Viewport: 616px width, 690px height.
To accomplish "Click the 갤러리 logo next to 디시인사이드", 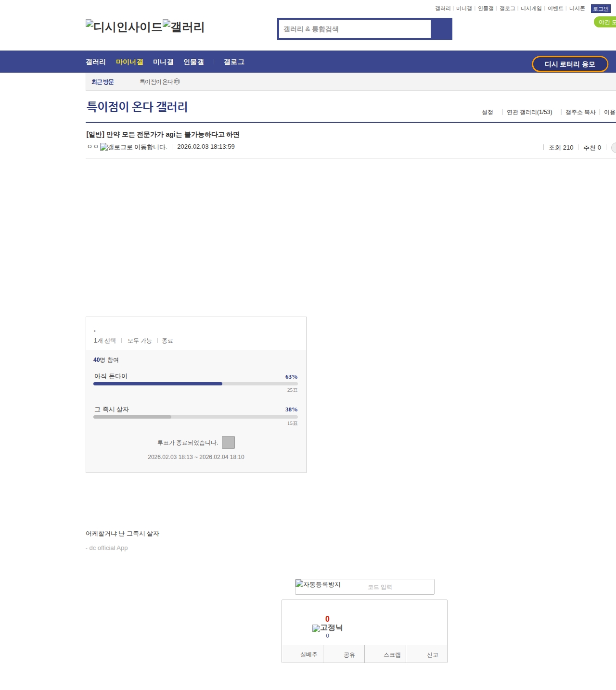I will pyautogui.click(x=183, y=27).
